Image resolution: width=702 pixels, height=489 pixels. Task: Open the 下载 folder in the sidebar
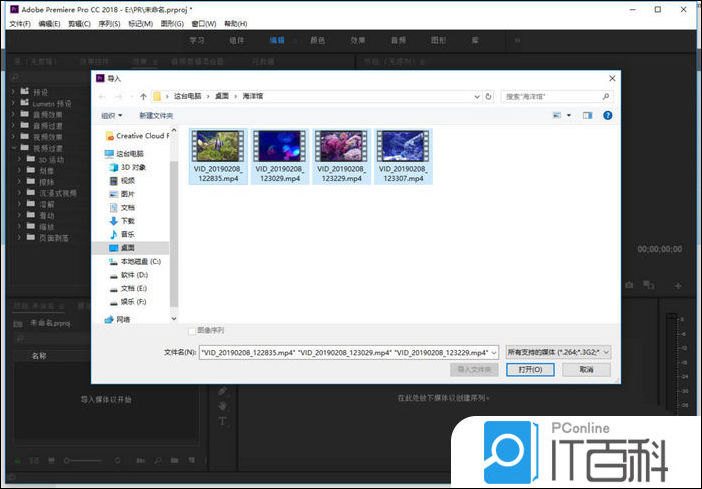127,220
